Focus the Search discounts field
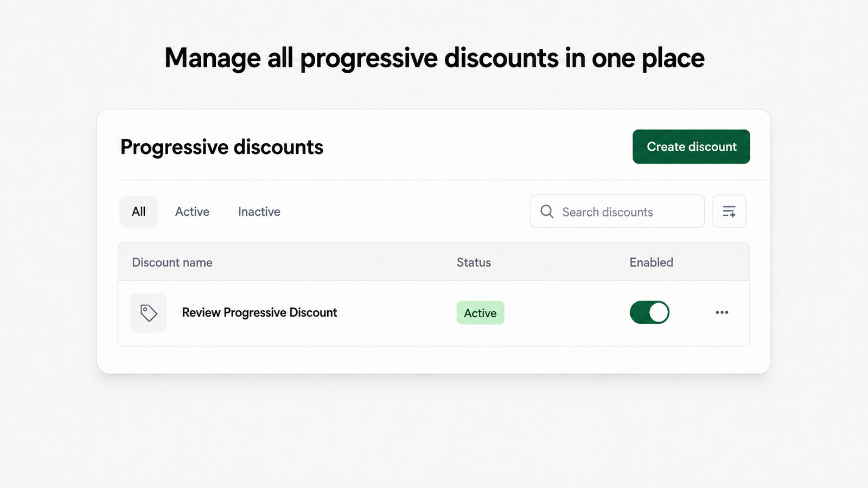 [x=617, y=211]
